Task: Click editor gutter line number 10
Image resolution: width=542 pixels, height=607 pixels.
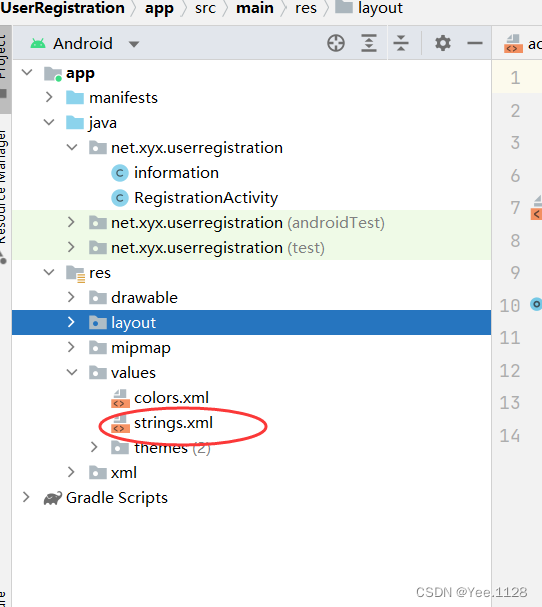Action: click(x=509, y=305)
